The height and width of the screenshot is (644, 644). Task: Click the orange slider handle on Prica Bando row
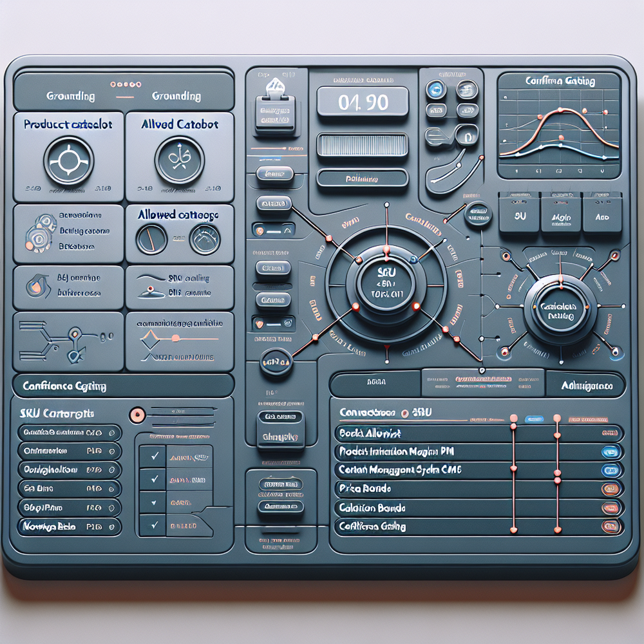coord(557,480)
